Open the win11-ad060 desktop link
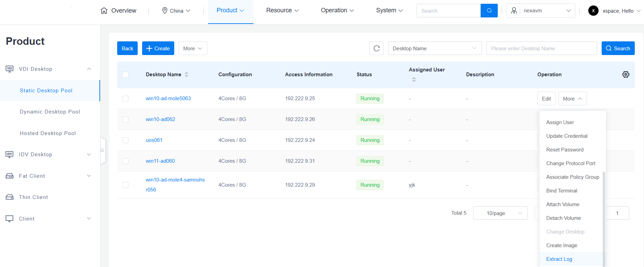This screenshot has width=644, height=267. (160, 161)
